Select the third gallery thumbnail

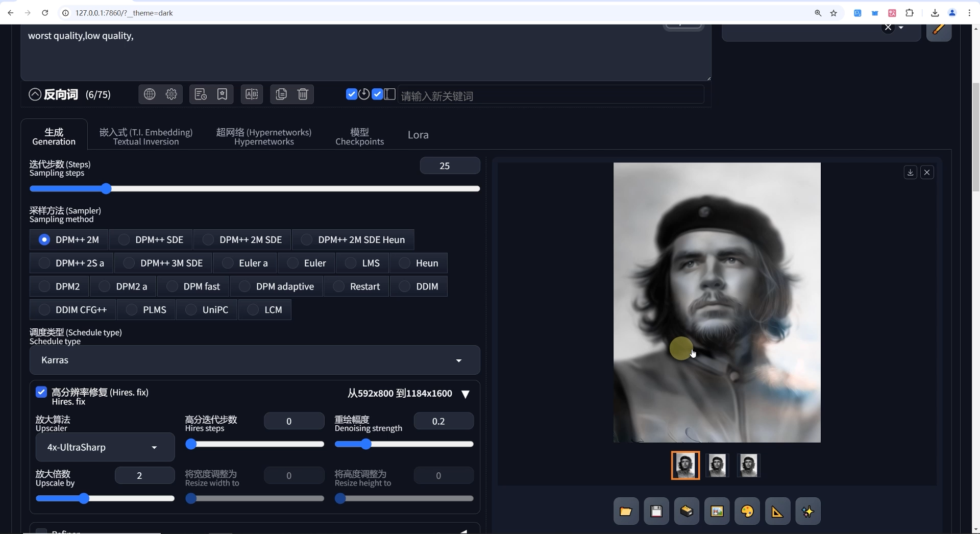point(748,465)
